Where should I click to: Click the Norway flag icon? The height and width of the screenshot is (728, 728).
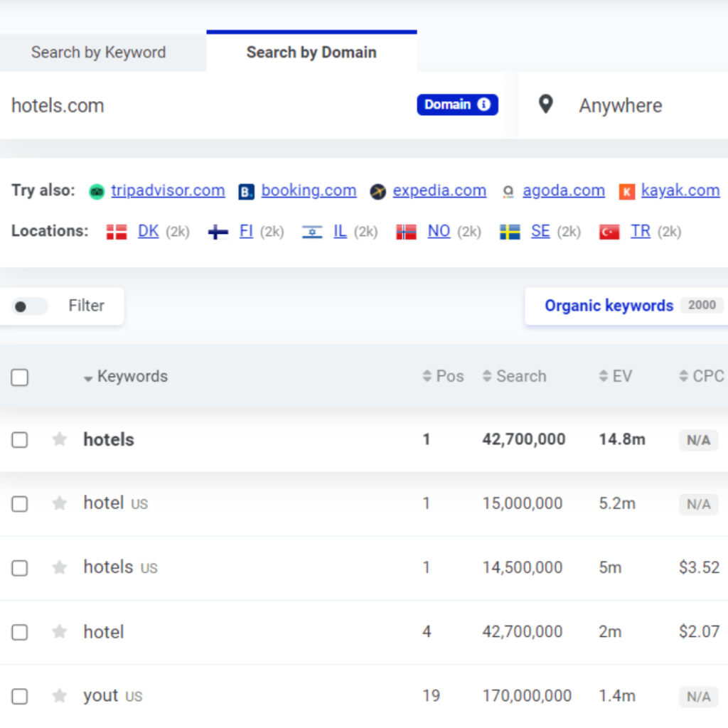point(406,232)
